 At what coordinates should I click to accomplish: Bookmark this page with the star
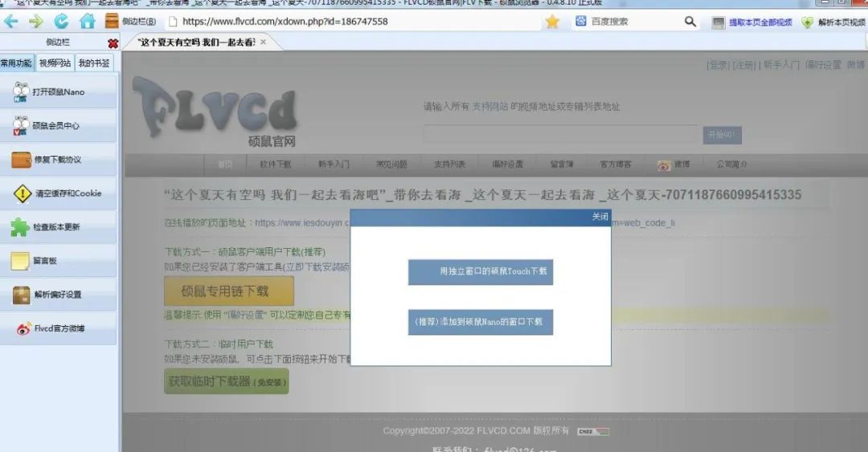click(552, 22)
